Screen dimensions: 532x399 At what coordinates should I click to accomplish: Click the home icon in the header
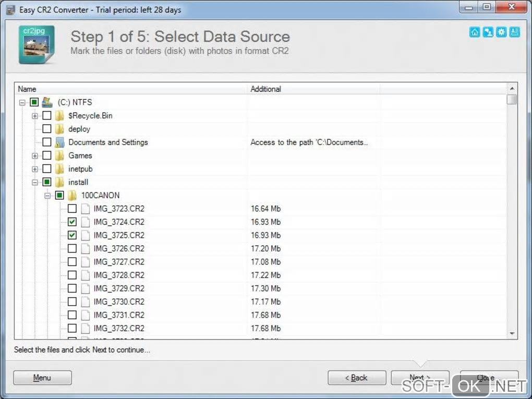point(475,32)
